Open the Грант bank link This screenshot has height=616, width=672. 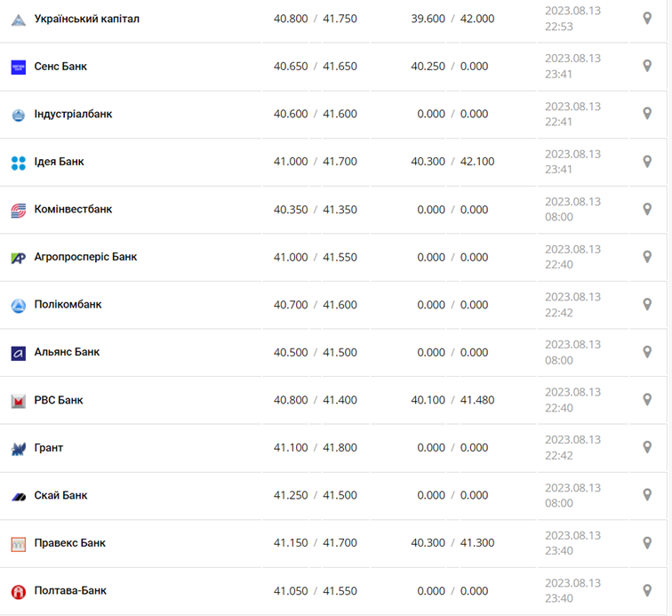click(x=49, y=448)
